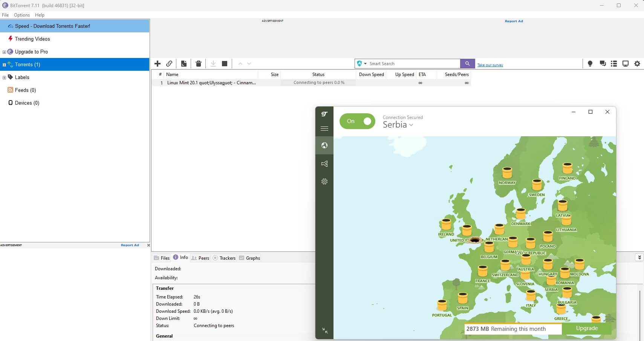This screenshot has width=644, height=341.
Task: Expand the Torrents tree node
Action: (4, 65)
